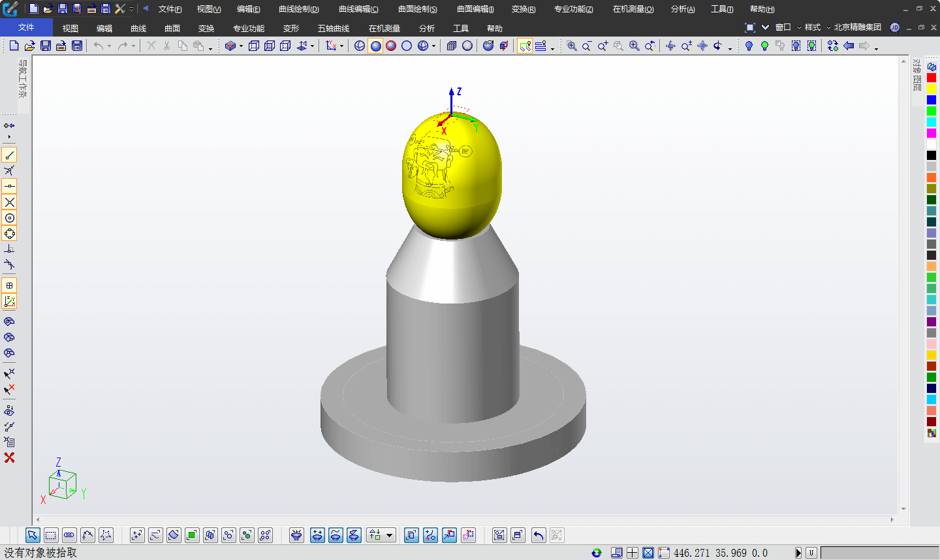The height and width of the screenshot is (560, 940).
Task: Toggle the crossed-box icon in status bar
Action: pos(648,553)
